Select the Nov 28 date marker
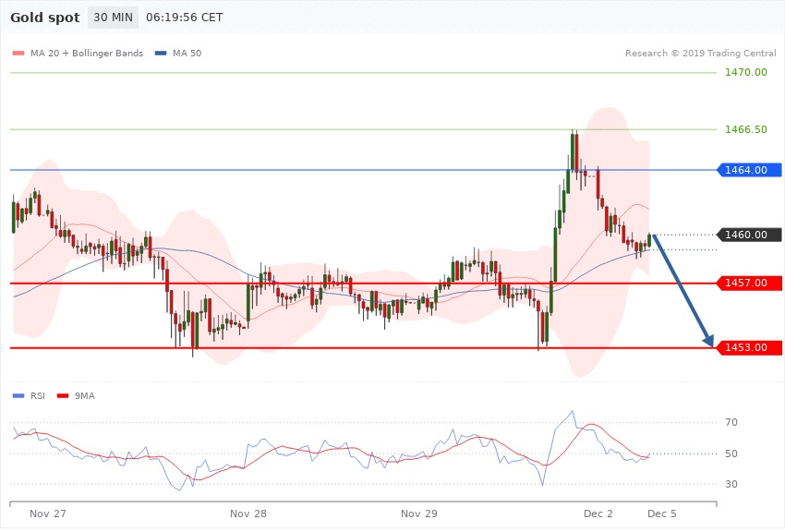Screen dimensions: 785x532 (248, 513)
